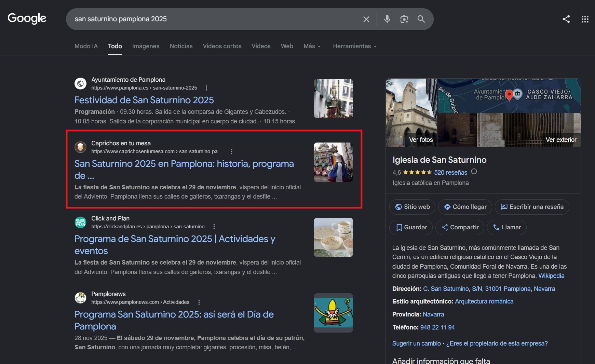Open options for Click and Plan result
The height and width of the screenshot is (364, 595).
[214, 227]
